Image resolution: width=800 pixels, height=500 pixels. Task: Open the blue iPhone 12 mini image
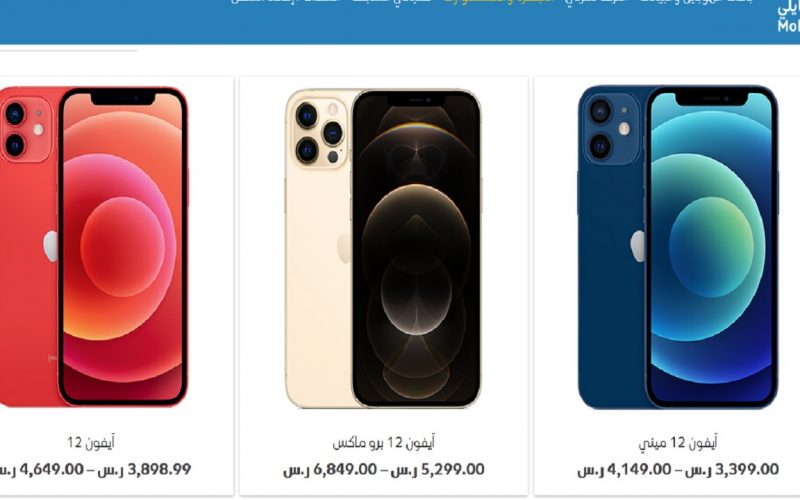(678, 247)
